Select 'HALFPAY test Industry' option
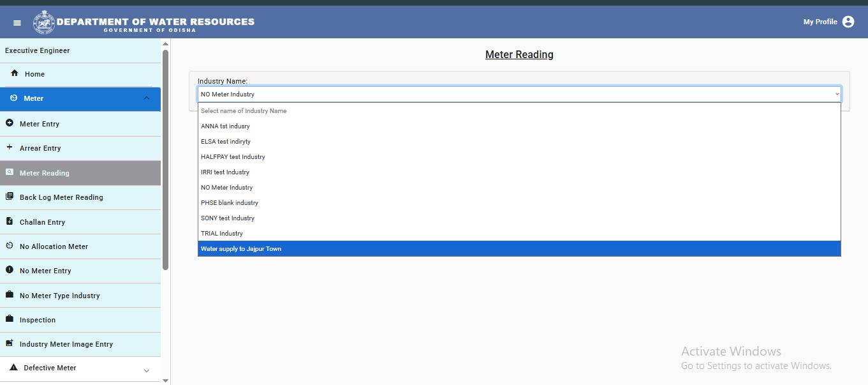This screenshot has width=868, height=385. click(519, 157)
